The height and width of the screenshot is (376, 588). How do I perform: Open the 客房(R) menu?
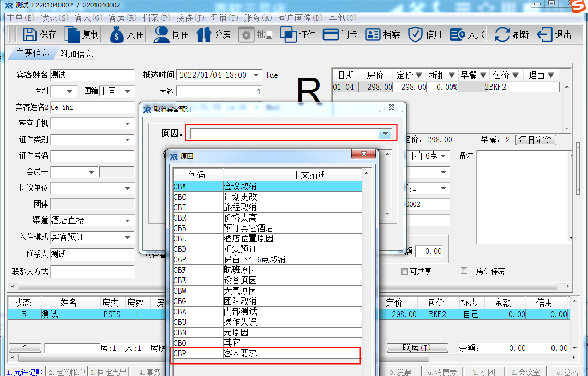[123, 18]
